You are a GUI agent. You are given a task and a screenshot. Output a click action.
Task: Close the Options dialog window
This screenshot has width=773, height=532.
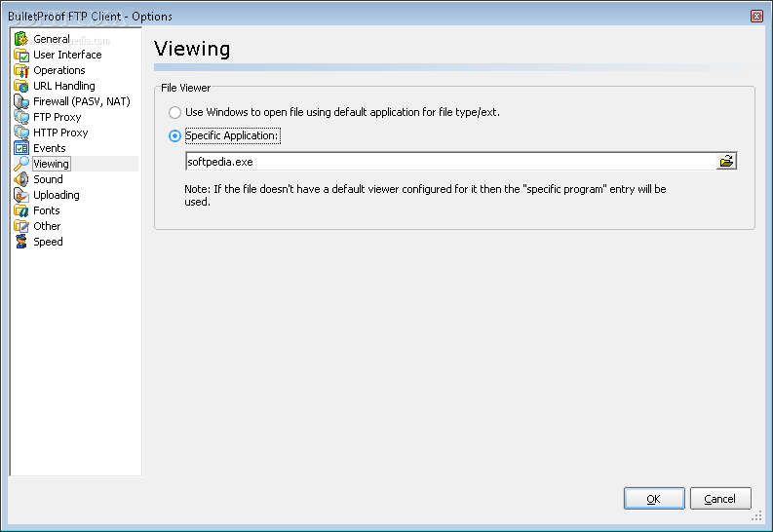coord(756,17)
